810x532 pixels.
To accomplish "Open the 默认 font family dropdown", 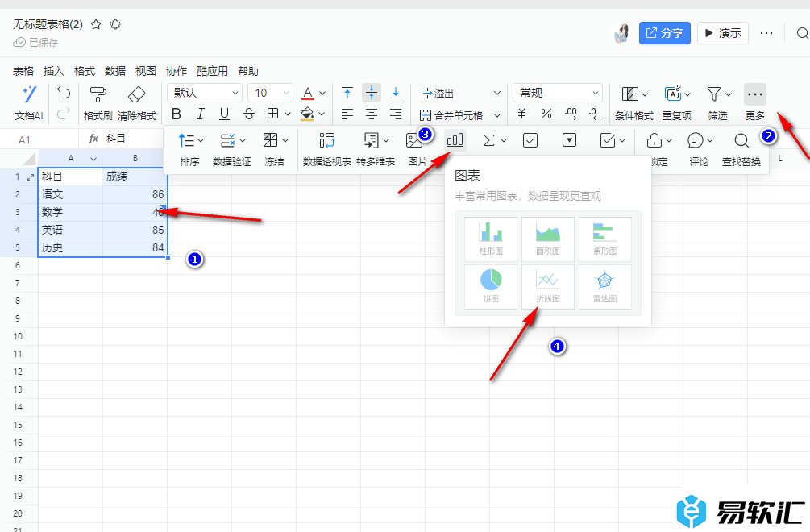I will (x=205, y=93).
